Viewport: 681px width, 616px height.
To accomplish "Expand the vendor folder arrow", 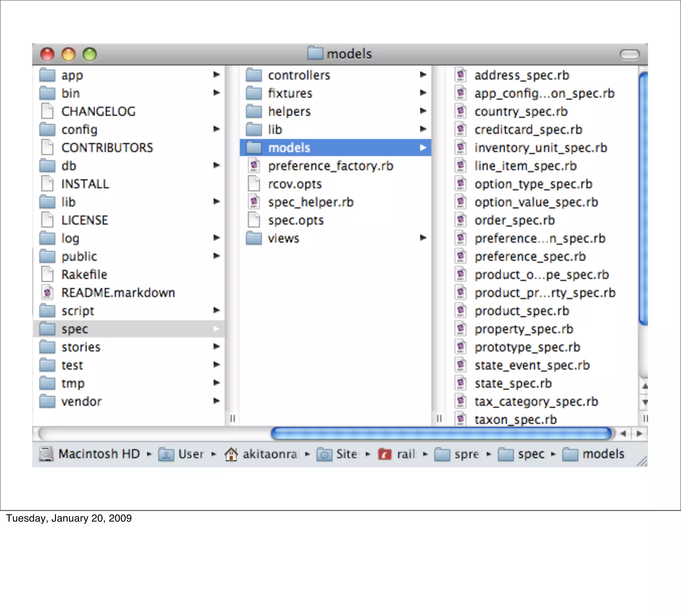I will coord(216,401).
